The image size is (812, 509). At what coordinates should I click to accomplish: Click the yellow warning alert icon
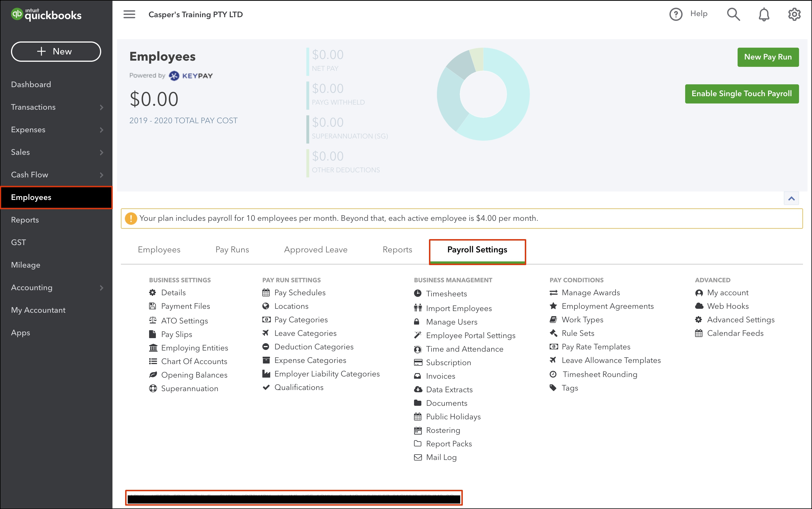point(131,219)
